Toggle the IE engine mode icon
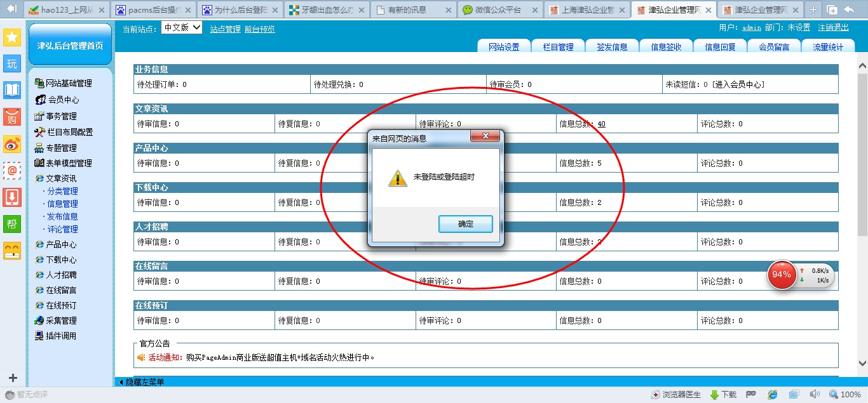 772,395
